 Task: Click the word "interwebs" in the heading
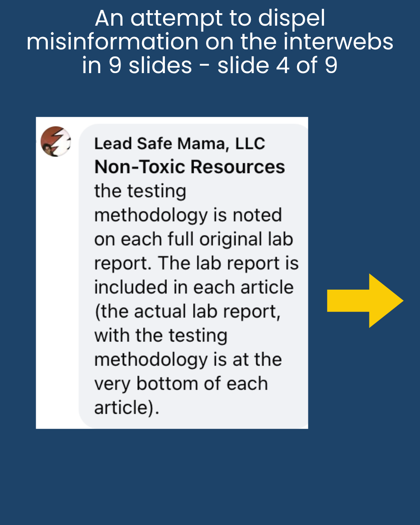(x=338, y=42)
